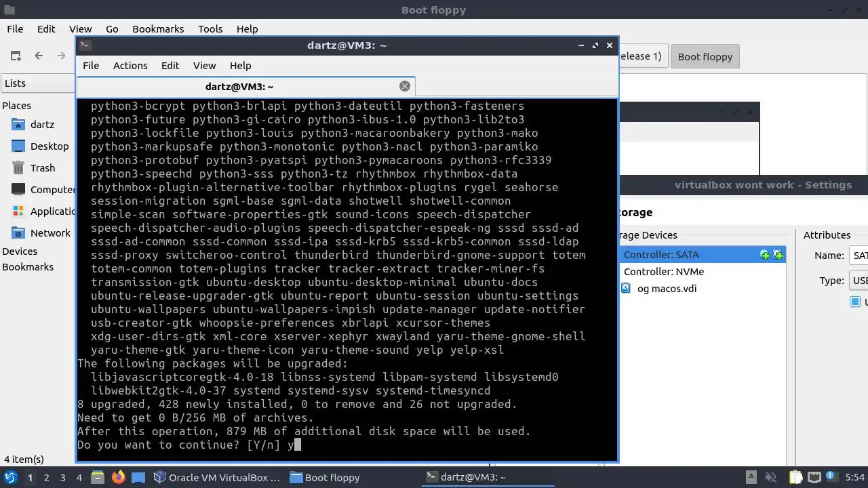Switch to the Boot floppy taskbar entry
868x488 pixels.
pos(353,477)
